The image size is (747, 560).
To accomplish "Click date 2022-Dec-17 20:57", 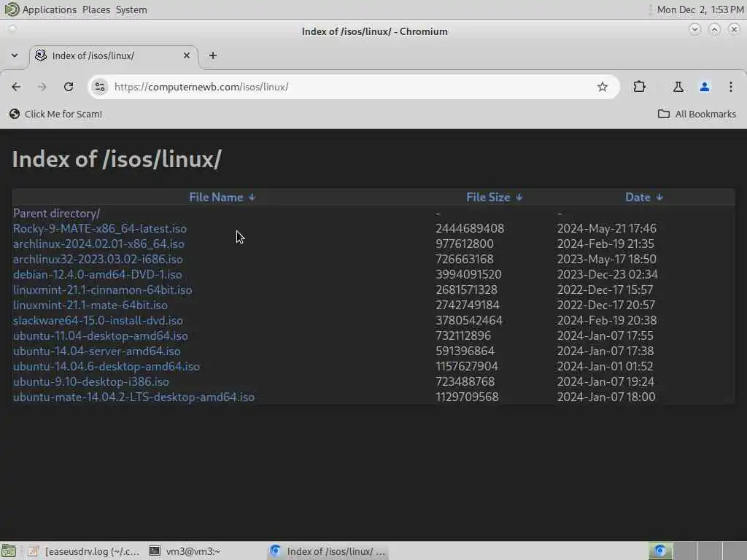I will pyautogui.click(x=606, y=305).
